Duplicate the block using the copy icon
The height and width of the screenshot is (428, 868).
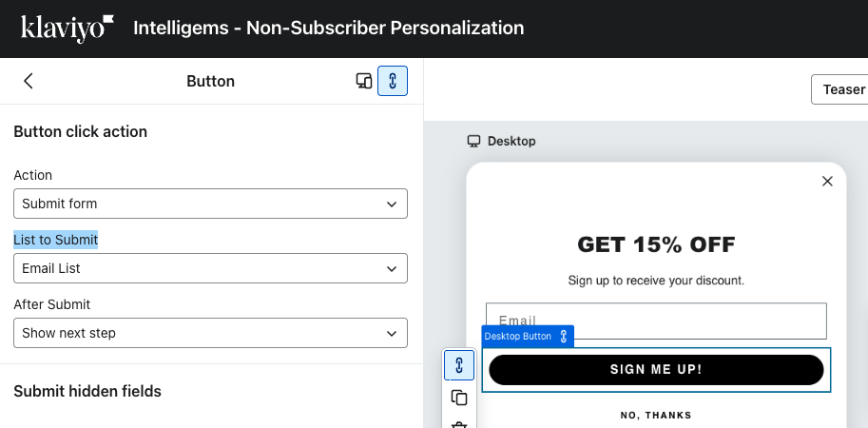(x=459, y=398)
